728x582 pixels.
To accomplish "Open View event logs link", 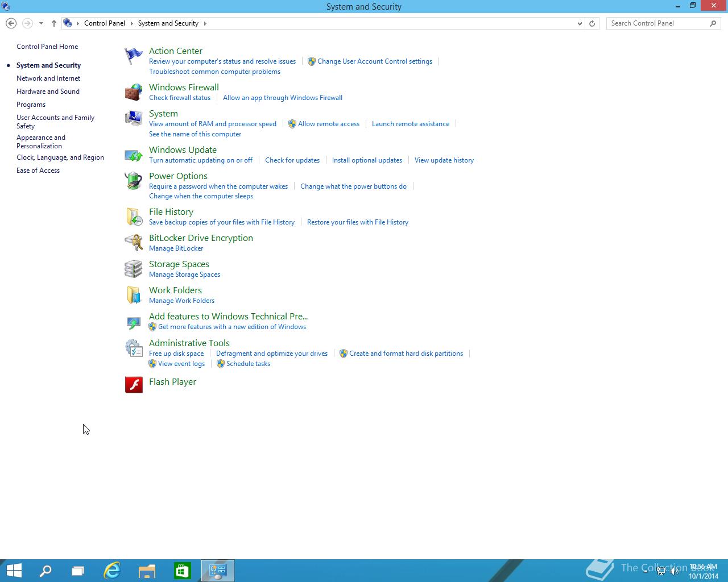I will coord(181,364).
